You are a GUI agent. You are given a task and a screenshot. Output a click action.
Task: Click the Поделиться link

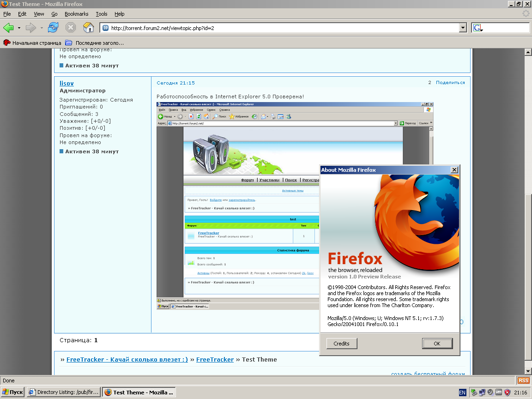(450, 83)
